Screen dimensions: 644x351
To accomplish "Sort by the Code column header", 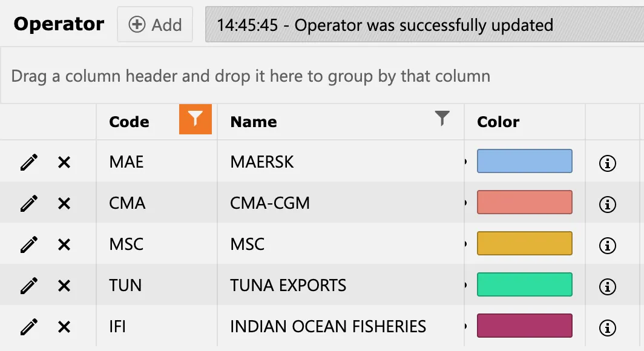I will point(129,122).
